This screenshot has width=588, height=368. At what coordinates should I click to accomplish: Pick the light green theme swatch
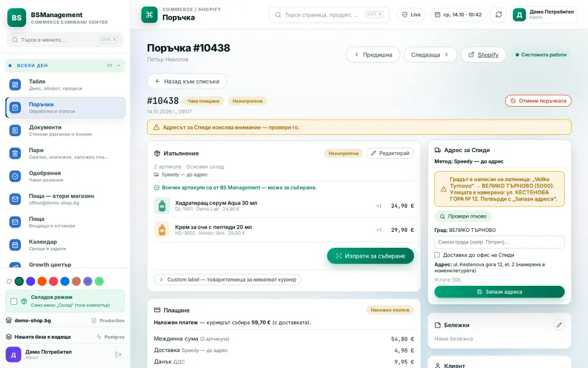(99, 282)
